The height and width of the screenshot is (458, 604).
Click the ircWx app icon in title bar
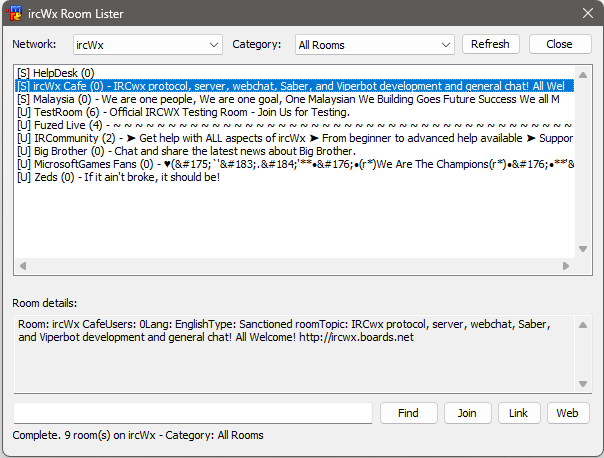(14, 13)
